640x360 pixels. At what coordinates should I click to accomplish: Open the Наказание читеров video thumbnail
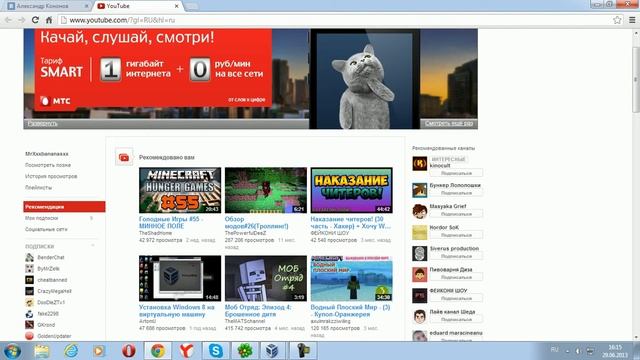tap(351, 190)
